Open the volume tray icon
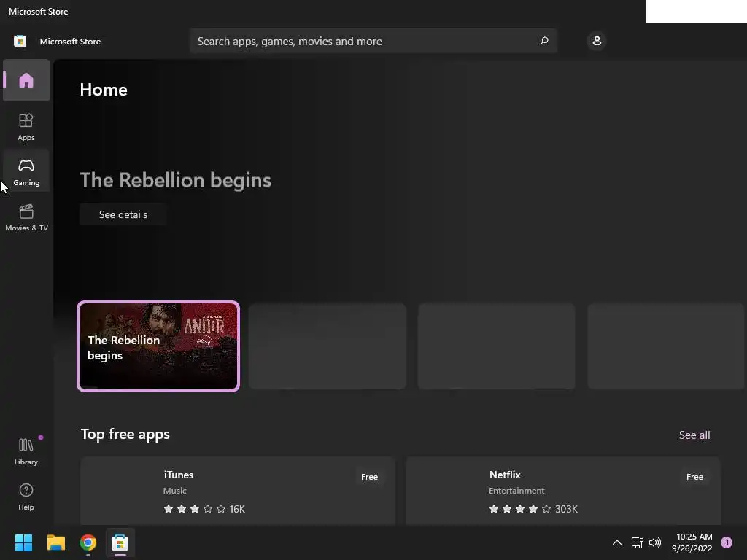 (655, 542)
